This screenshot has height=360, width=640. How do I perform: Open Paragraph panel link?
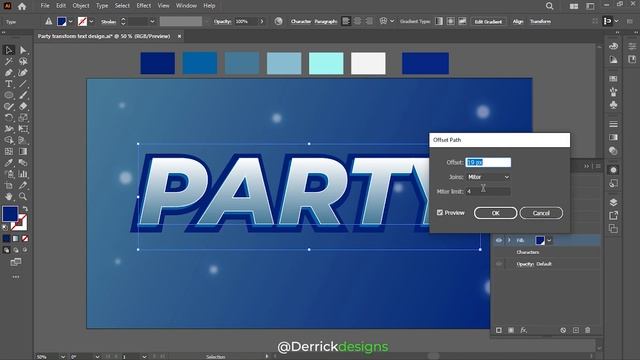point(326,22)
